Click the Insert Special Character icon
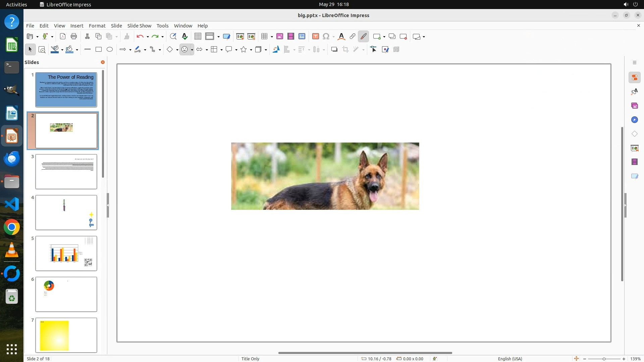Image resolution: width=644 pixels, height=362 pixels. 326,37
